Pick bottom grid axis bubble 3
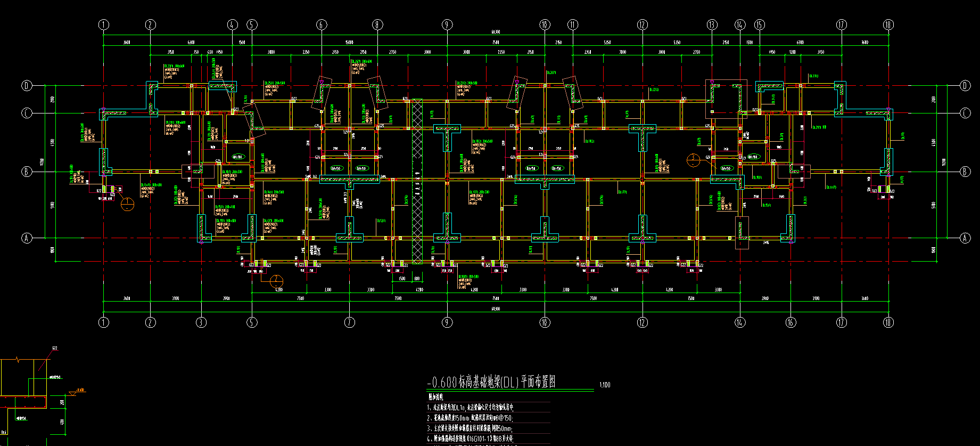 (x=201, y=322)
